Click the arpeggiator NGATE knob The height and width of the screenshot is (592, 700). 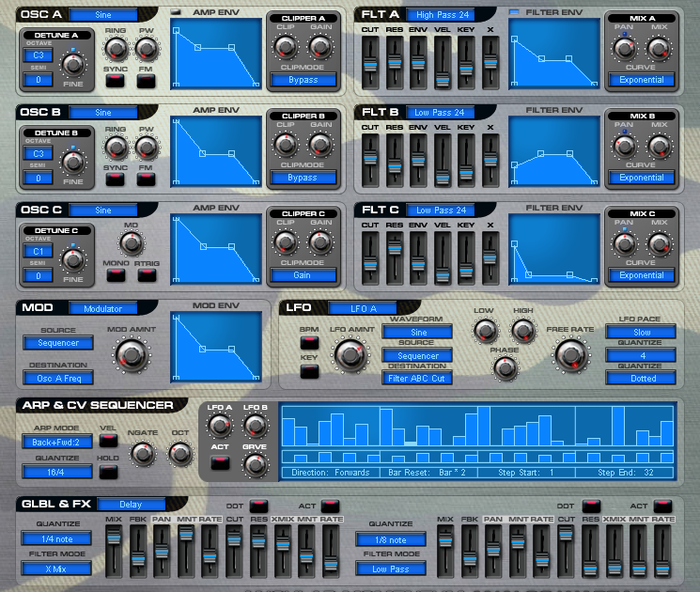coord(143,454)
